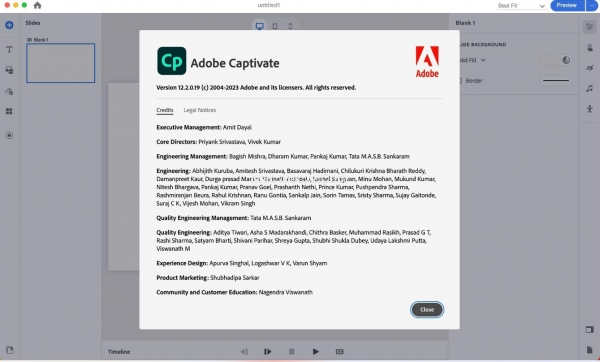The height and width of the screenshot is (362, 600).
Task: Toggle the right panel layout icon
Action: [590, 329]
